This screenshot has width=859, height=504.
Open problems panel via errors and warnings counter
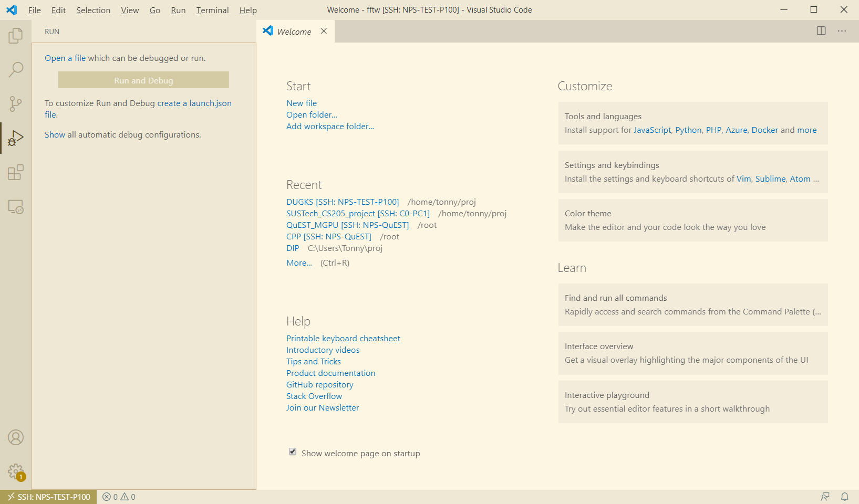[x=119, y=497]
